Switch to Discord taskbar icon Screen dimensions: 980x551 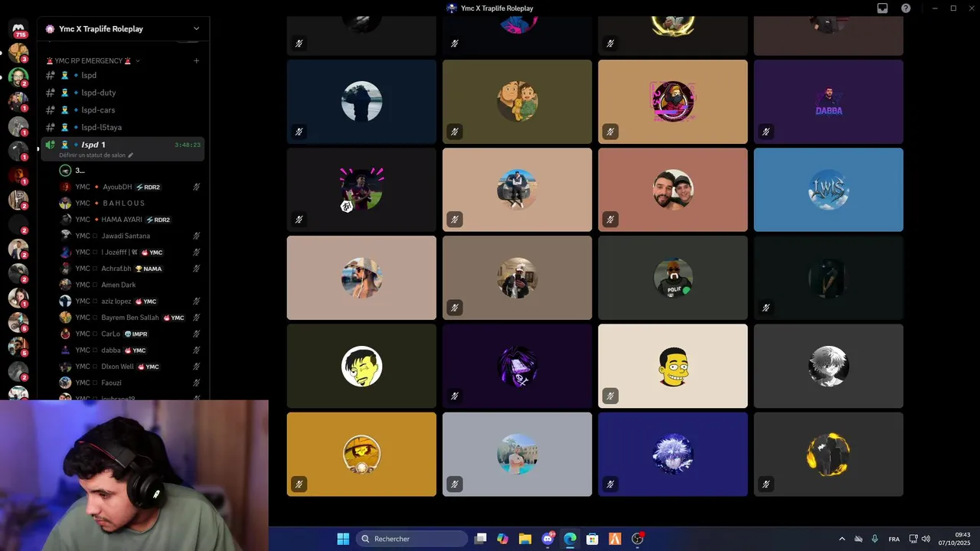pyautogui.click(x=547, y=539)
